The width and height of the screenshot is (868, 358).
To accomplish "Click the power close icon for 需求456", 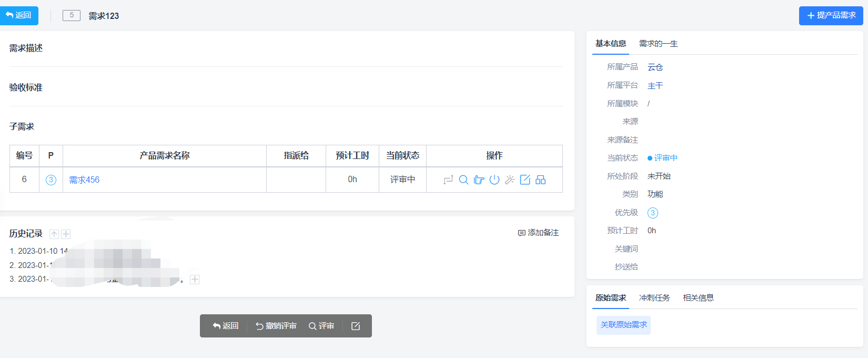I will click(494, 180).
